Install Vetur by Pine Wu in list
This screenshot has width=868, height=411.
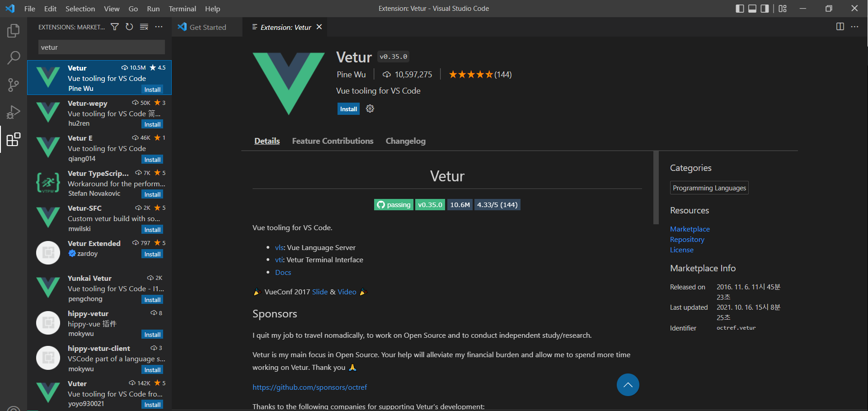152,90
